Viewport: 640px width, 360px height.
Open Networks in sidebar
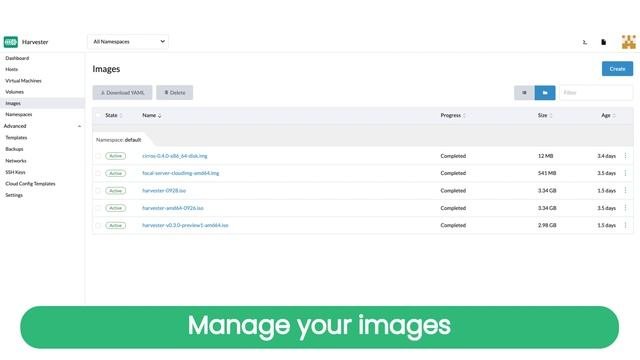click(x=16, y=161)
